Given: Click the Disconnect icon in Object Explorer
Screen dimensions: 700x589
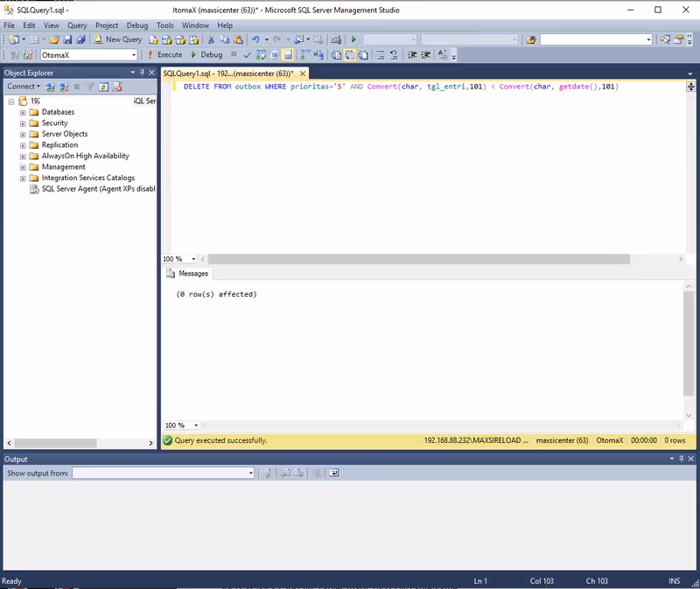Looking at the screenshot, I should (x=62, y=86).
